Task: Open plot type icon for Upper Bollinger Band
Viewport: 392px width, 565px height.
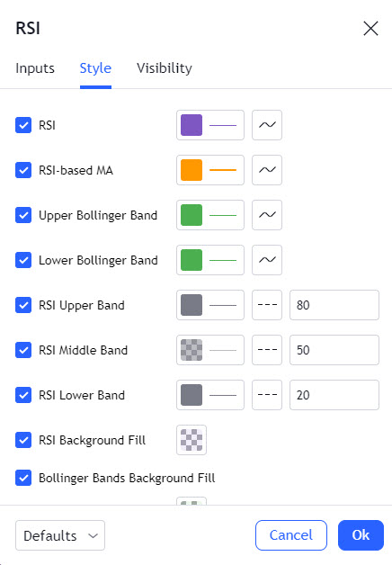Action: point(267,215)
